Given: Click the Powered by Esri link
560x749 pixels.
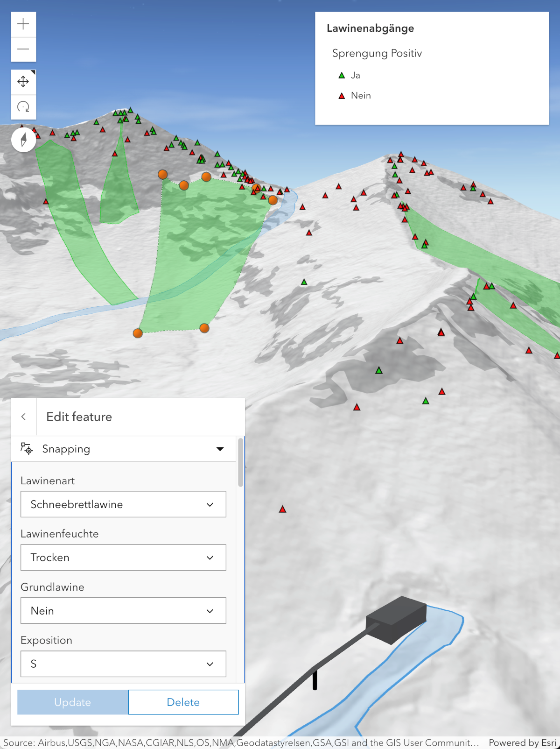Looking at the screenshot, I should click(x=522, y=742).
